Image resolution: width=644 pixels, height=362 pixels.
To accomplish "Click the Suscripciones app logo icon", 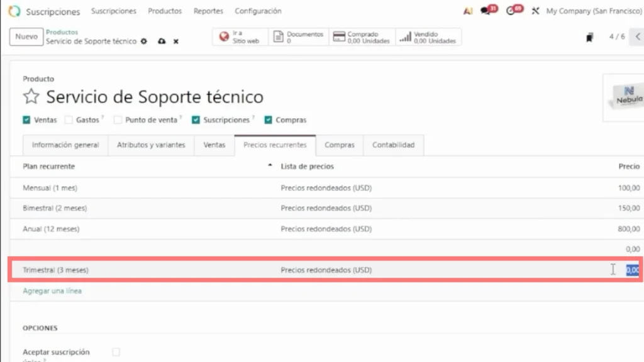I will tap(14, 11).
